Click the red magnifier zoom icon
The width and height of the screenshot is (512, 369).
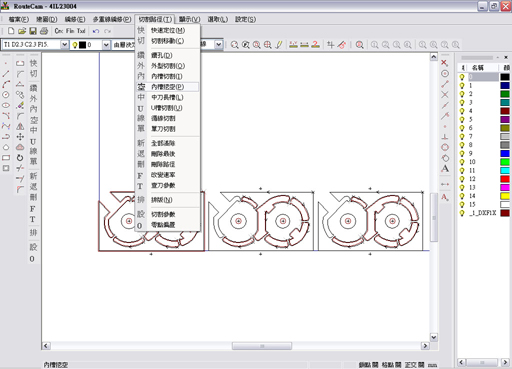click(359, 45)
